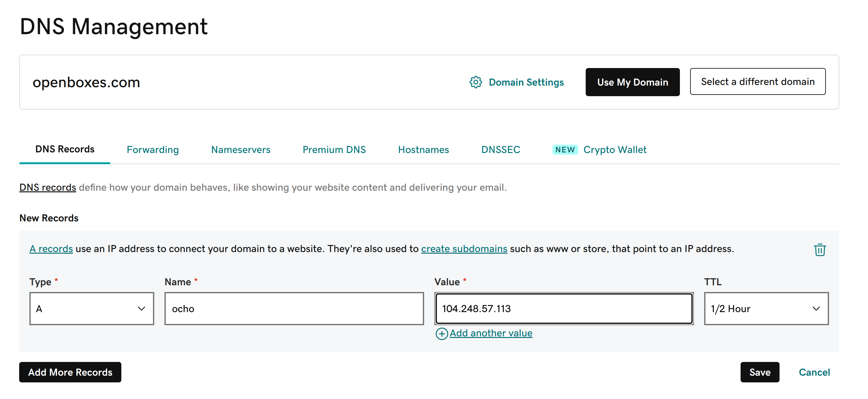The height and width of the screenshot is (399, 868).
Task: Switch to the DNSSEC tab
Action: pyautogui.click(x=501, y=150)
